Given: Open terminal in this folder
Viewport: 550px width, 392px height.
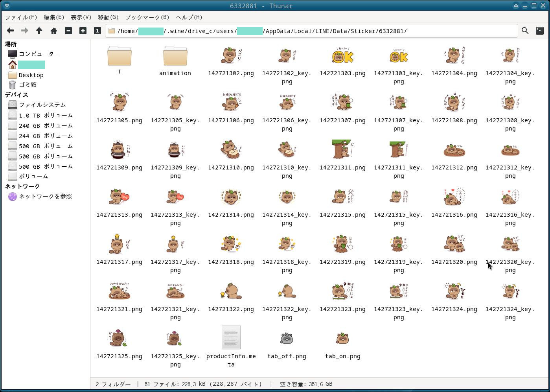Looking at the screenshot, I should 539,31.
